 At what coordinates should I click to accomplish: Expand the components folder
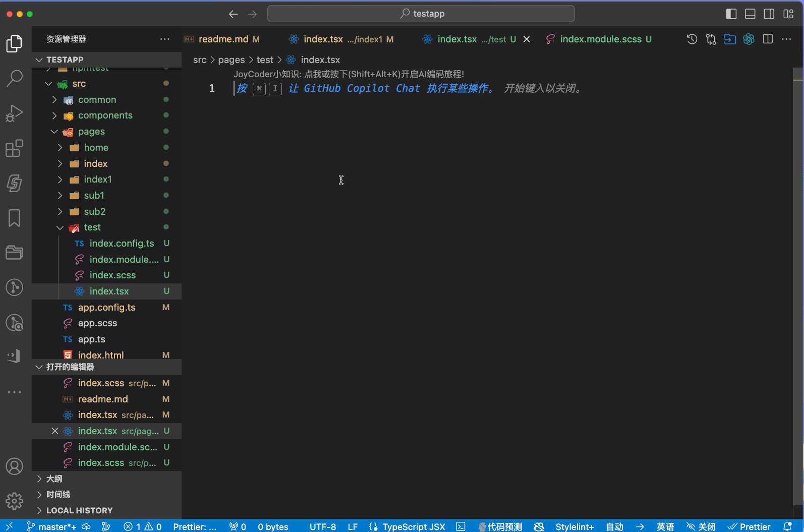point(106,115)
